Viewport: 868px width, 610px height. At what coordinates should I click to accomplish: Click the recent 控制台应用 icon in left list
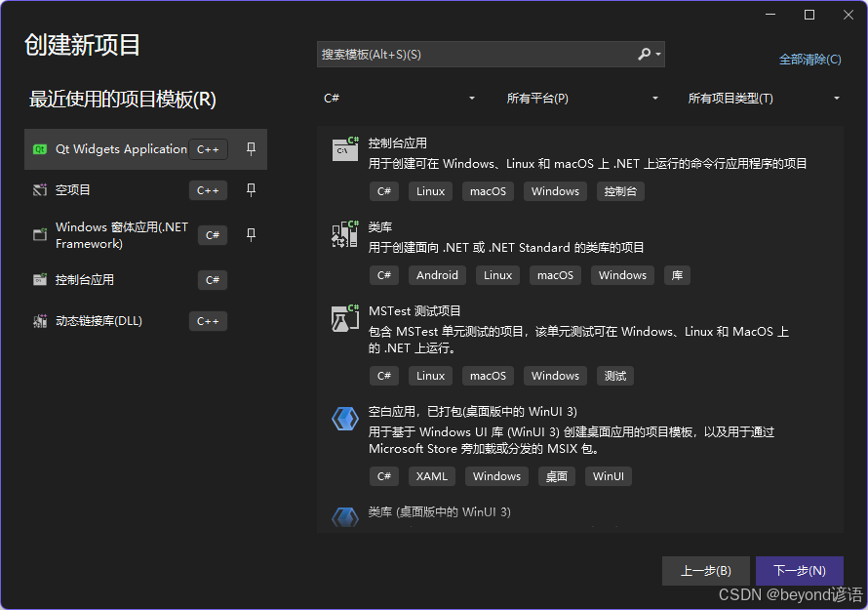[x=40, y=280]
